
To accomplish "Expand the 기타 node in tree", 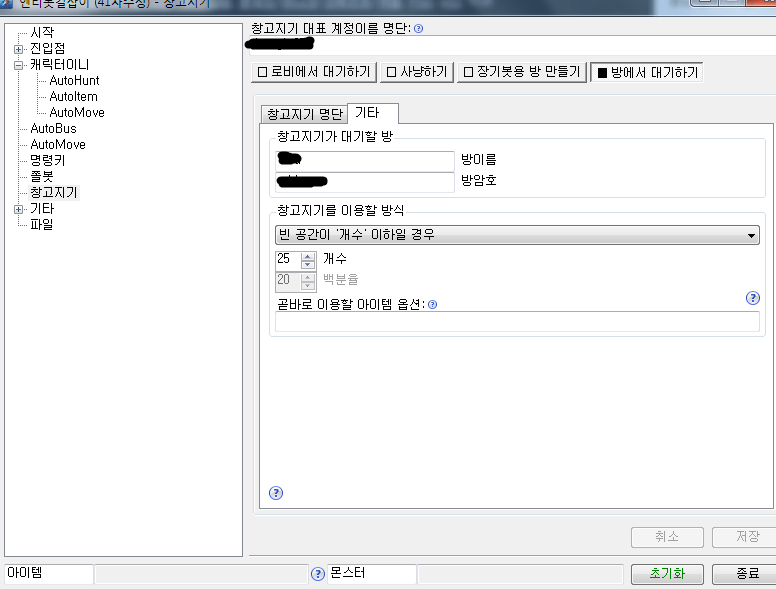I will point(18,209).
